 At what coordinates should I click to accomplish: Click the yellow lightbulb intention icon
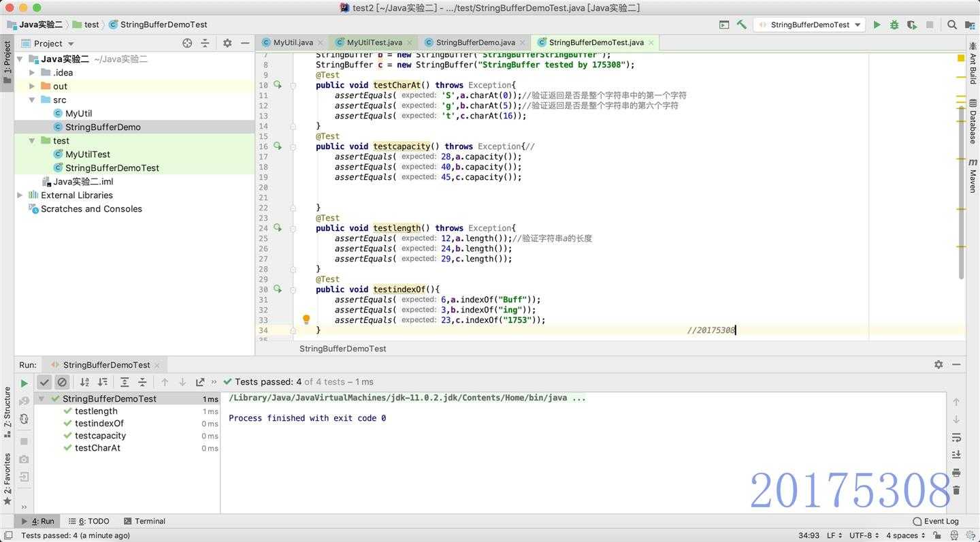306,319
